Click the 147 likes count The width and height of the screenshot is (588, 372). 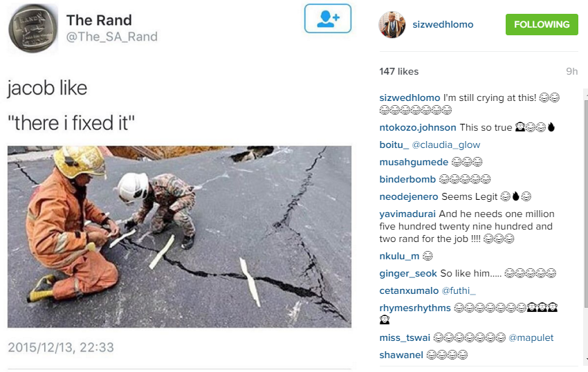click(398, 71)
